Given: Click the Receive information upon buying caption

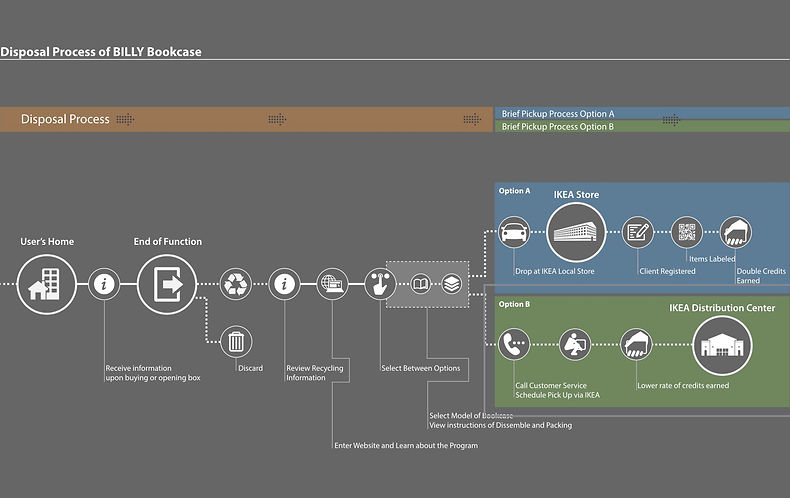Looking at the screenshot, I should (x=153, y=373).
